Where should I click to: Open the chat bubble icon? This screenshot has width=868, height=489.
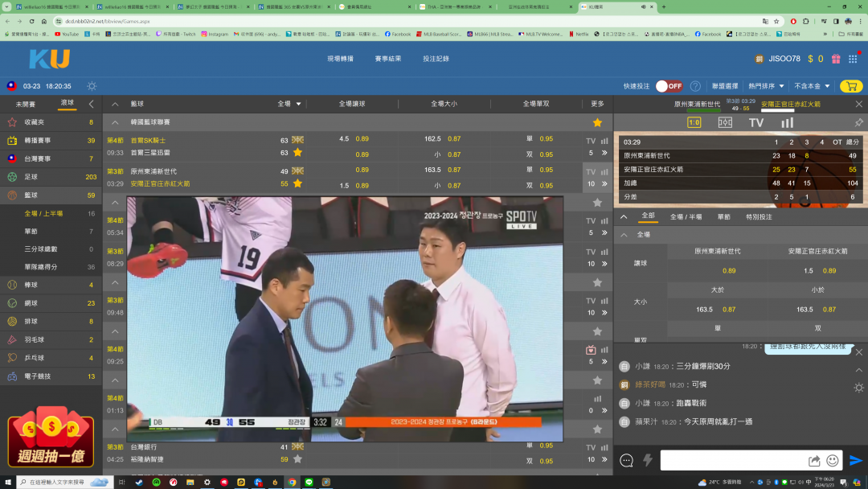[x=626, y=460]
